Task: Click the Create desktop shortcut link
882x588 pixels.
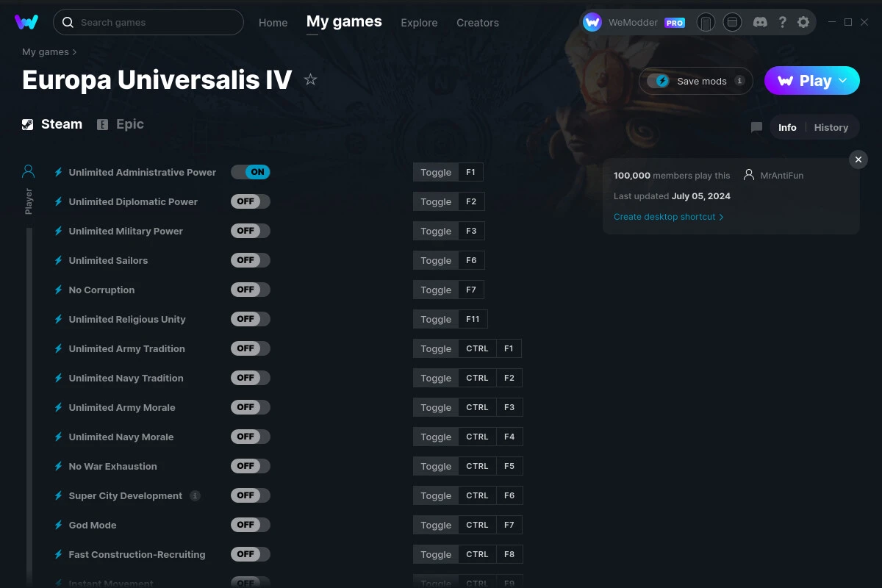Action: (665, 217)
